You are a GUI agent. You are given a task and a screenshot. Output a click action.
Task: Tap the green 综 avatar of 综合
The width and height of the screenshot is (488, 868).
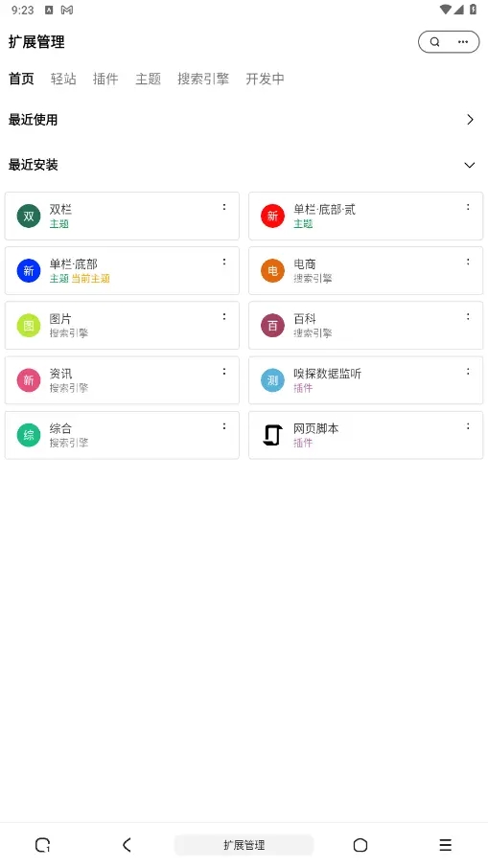[29, 435]
